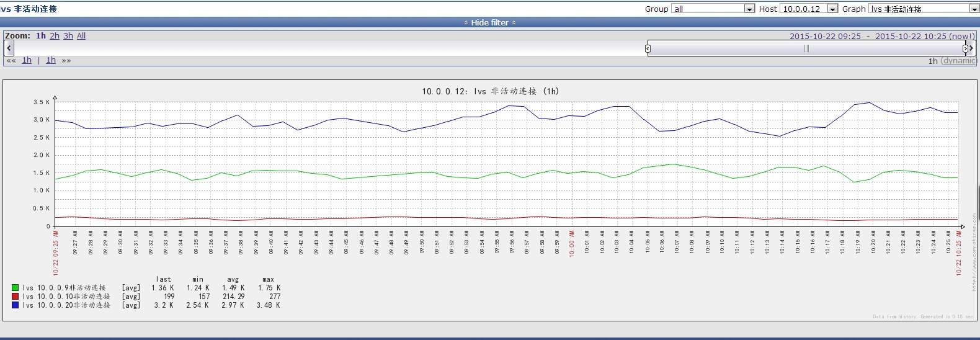Click the left arrow of the time scrollbar
This screenshot has width=980, height=340.
pos(9,48)
